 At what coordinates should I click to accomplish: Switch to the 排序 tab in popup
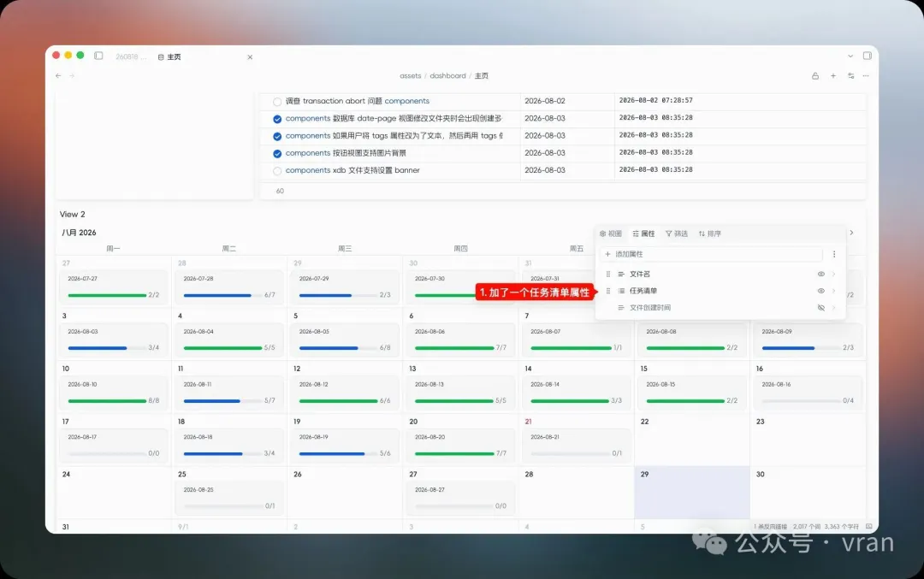710,233
